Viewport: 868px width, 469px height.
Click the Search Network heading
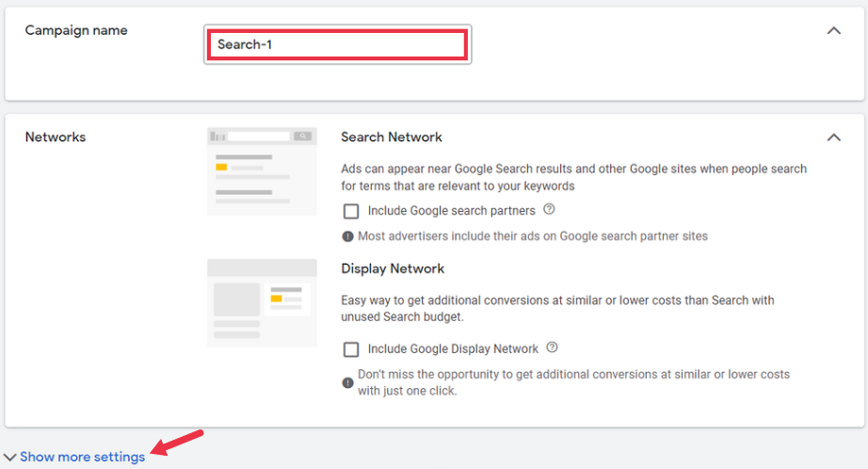click(392, 137)
